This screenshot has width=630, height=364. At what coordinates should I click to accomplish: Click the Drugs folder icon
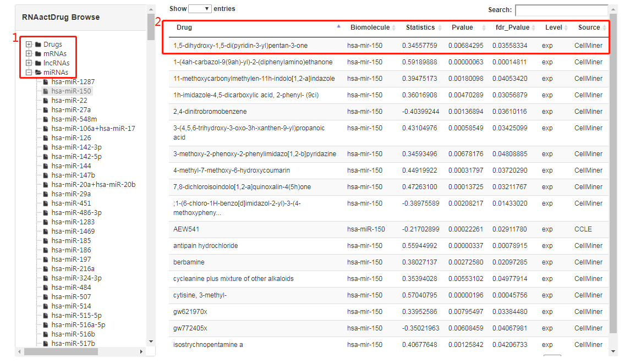[x=38, y=45]
